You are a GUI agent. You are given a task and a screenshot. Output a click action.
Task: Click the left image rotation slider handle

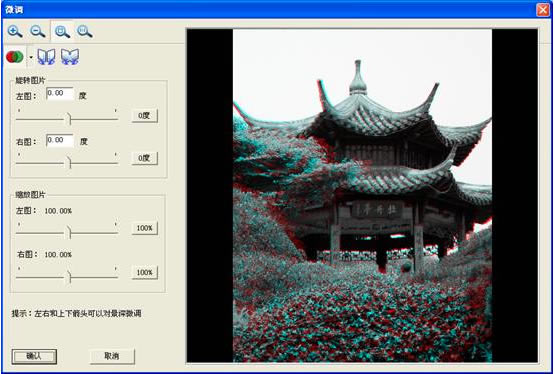(69, 119)
